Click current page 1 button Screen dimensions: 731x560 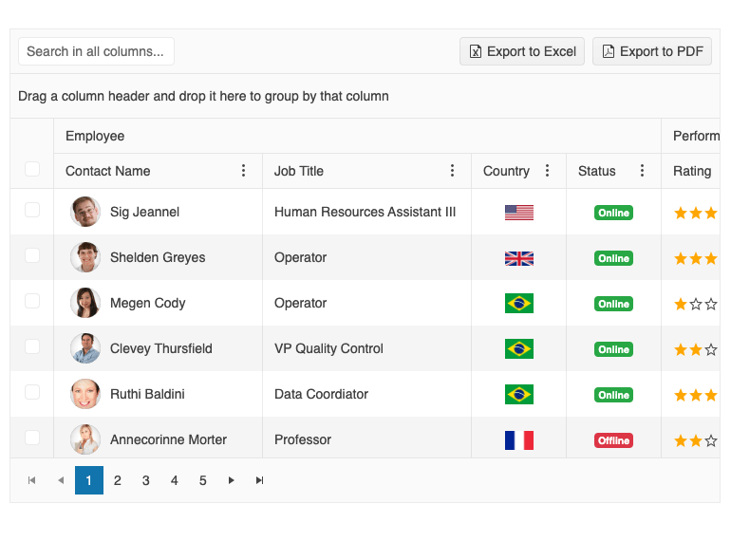[x=89, y=480]
